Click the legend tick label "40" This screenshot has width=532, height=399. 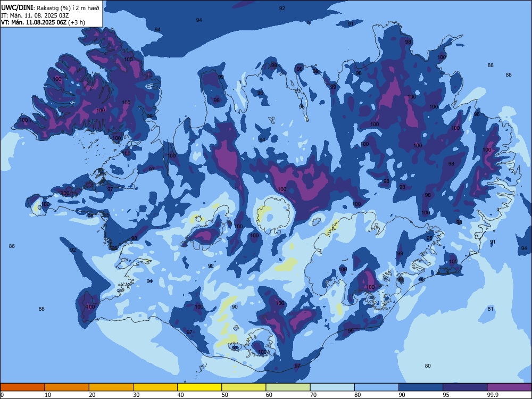click(181, 395)
